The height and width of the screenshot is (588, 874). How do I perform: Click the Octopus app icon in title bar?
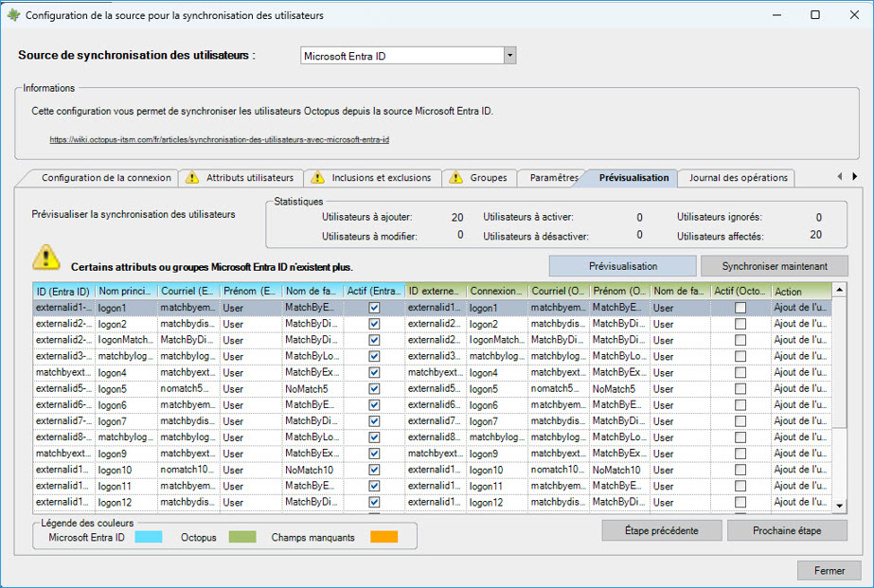click(x=13, y=15)
